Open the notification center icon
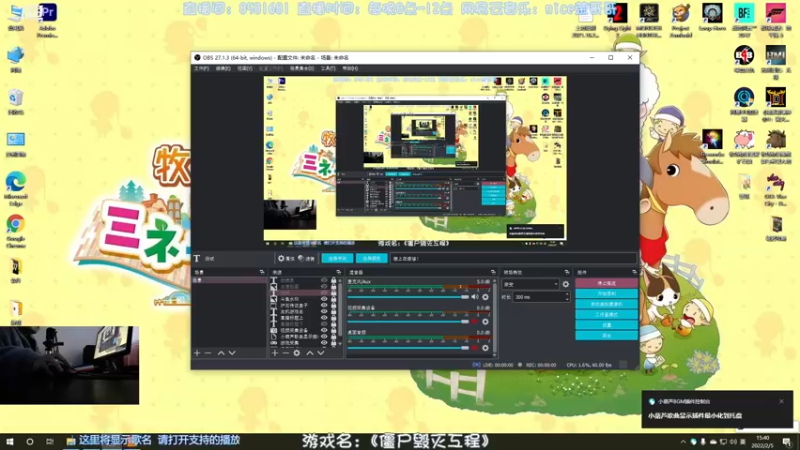This screenshot has width=800, height=450. click(787, 442)
